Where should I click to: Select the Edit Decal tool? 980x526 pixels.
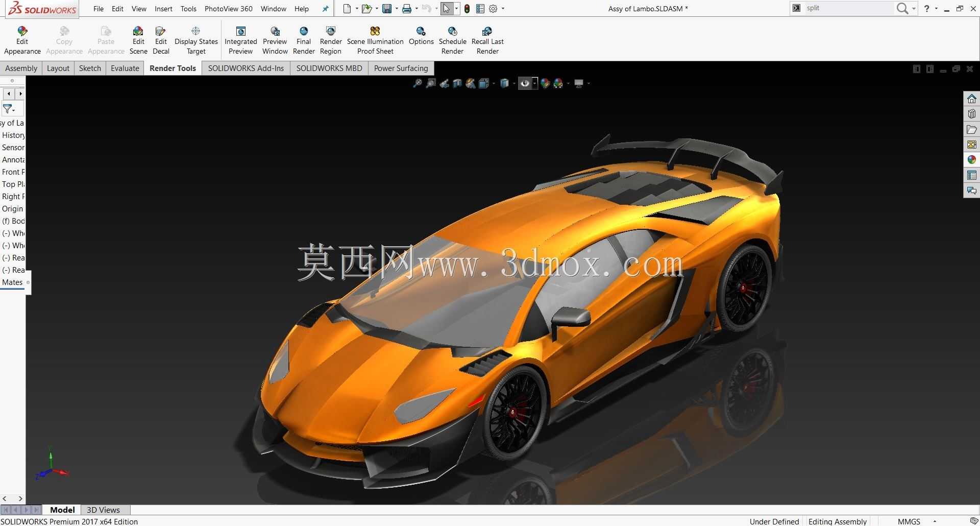tap(161, 41)
